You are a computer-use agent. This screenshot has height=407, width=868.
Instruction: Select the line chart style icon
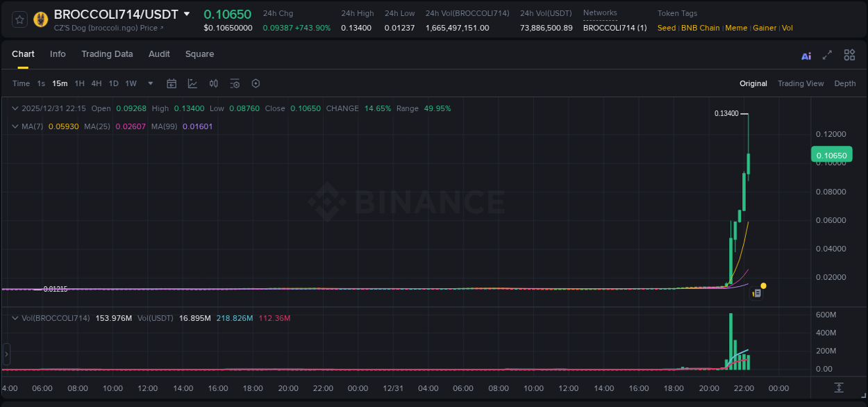pos(192,83)
